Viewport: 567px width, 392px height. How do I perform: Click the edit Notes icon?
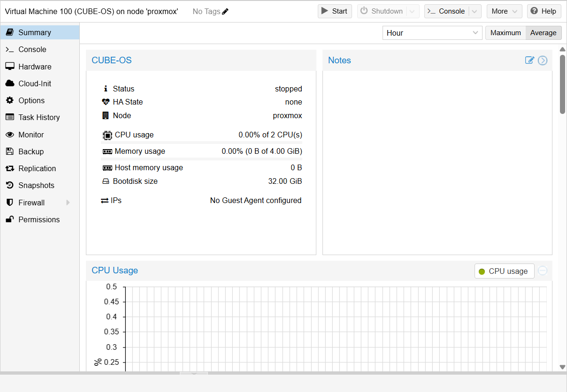tap(529, 60)
